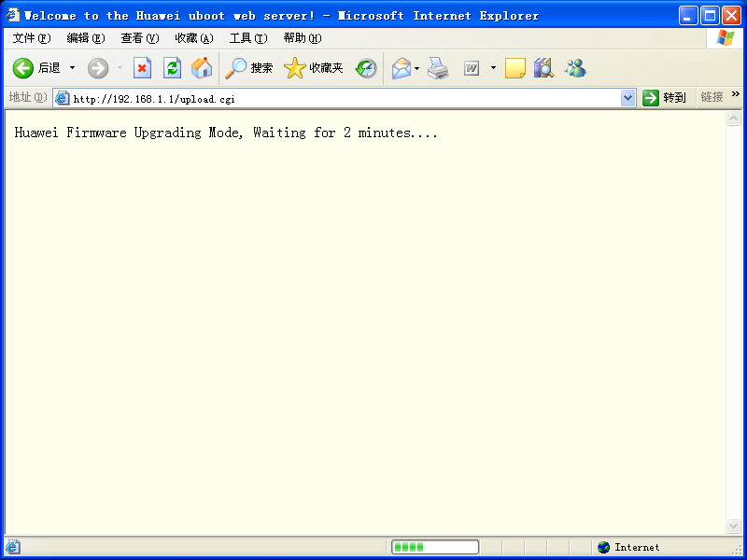Click the IE page icon in status bar
The height and width of the screenshot is (560, 747).
tap(13, 547)
